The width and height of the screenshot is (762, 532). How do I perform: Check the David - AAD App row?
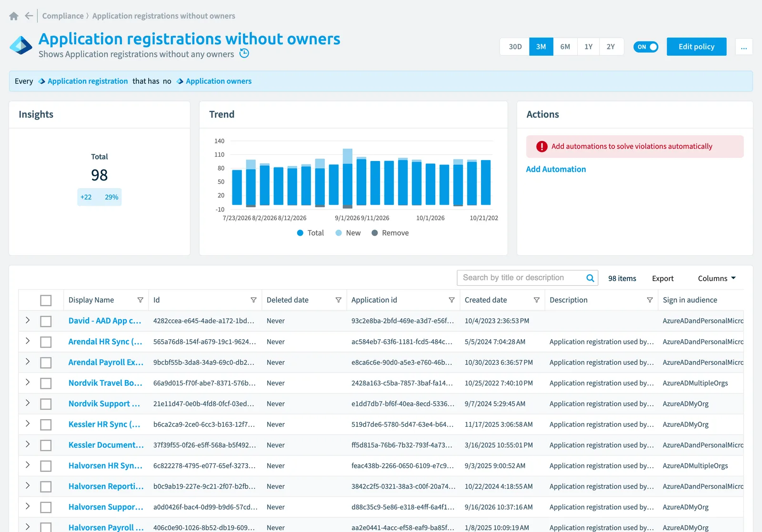pyautogui.click(x=46, y=321)
